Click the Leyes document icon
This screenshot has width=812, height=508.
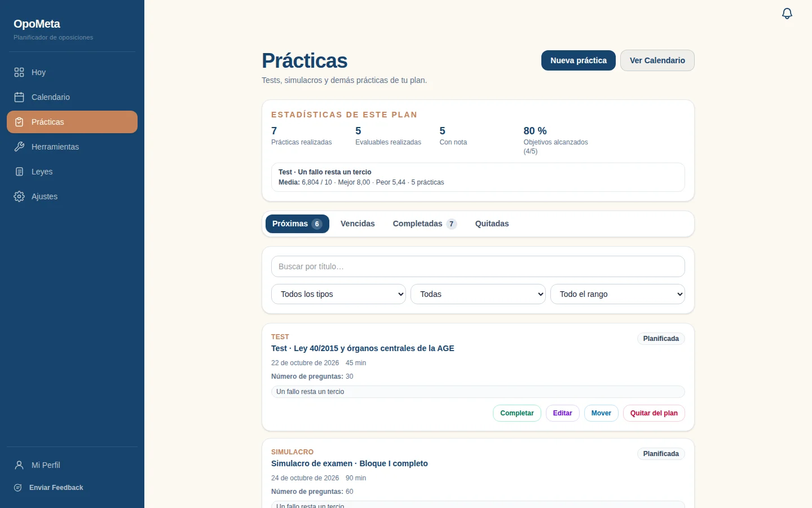pyautogui.click(x=19, y=172)
